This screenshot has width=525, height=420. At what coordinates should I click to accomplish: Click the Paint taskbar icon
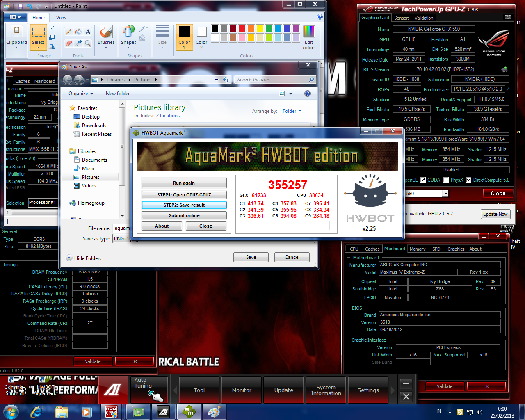pos(214,412)
